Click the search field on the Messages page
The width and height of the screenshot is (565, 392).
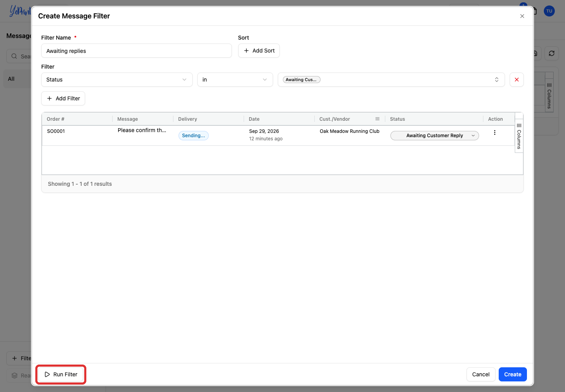coord(19,56)
